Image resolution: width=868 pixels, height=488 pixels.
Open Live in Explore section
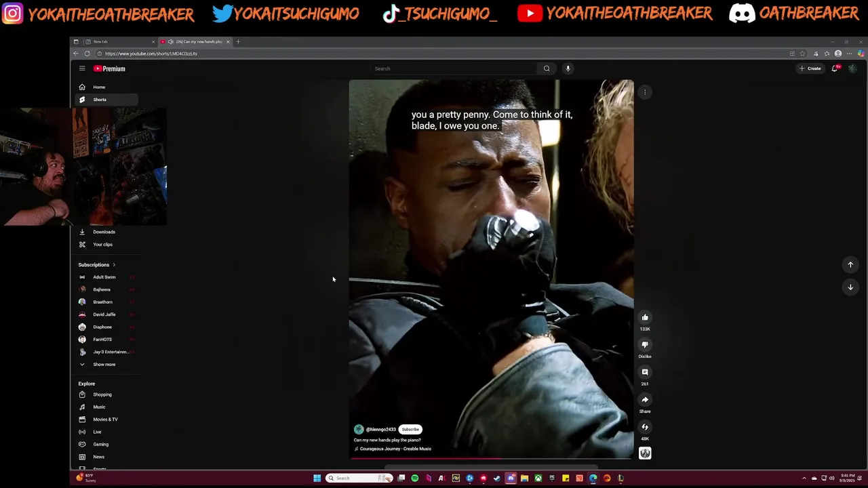pos(106,432)
